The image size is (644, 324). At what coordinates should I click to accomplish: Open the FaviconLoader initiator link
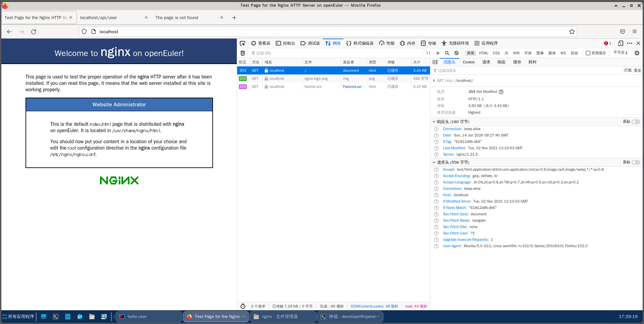pos(354,87)
